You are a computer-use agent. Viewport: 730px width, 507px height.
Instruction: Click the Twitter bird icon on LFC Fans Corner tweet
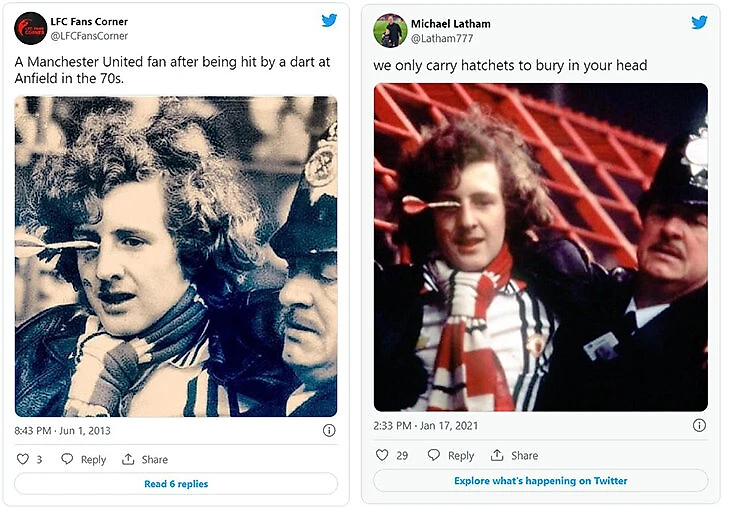(329, 21)
